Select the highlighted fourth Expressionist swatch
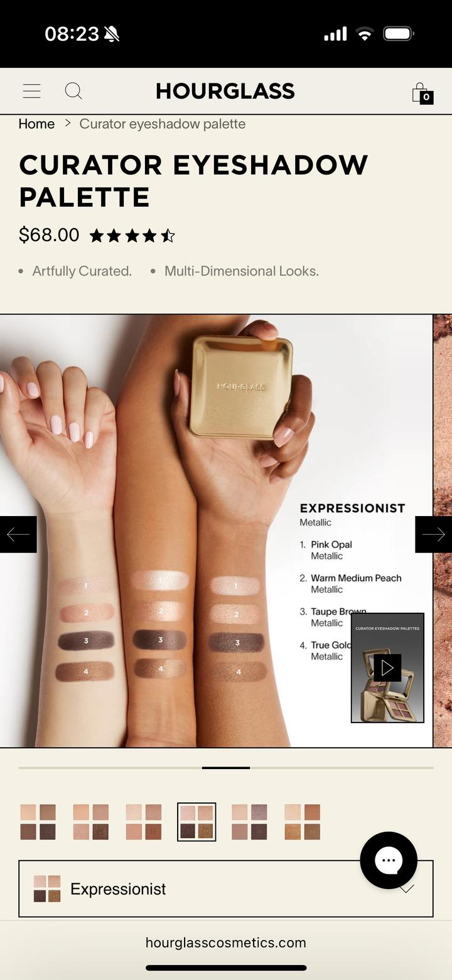The width and height of the screenshot is (452, 980). coord(196,822)
